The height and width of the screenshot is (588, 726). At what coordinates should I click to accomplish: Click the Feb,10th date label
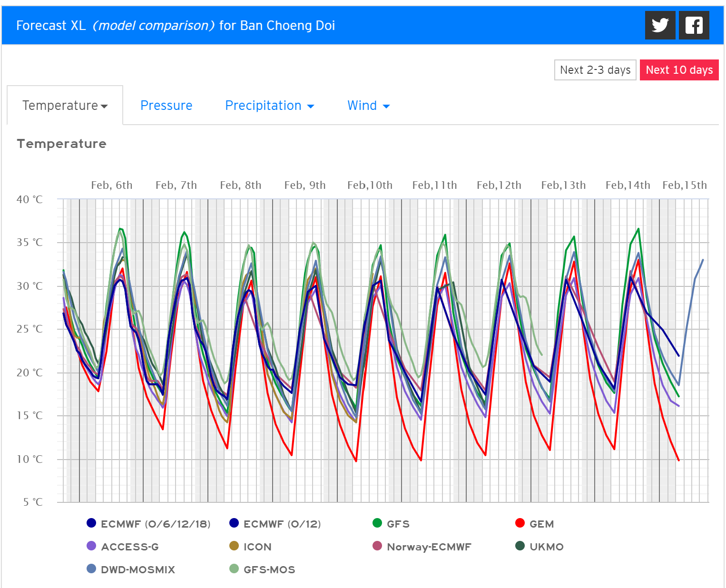(x=370, y=186)
